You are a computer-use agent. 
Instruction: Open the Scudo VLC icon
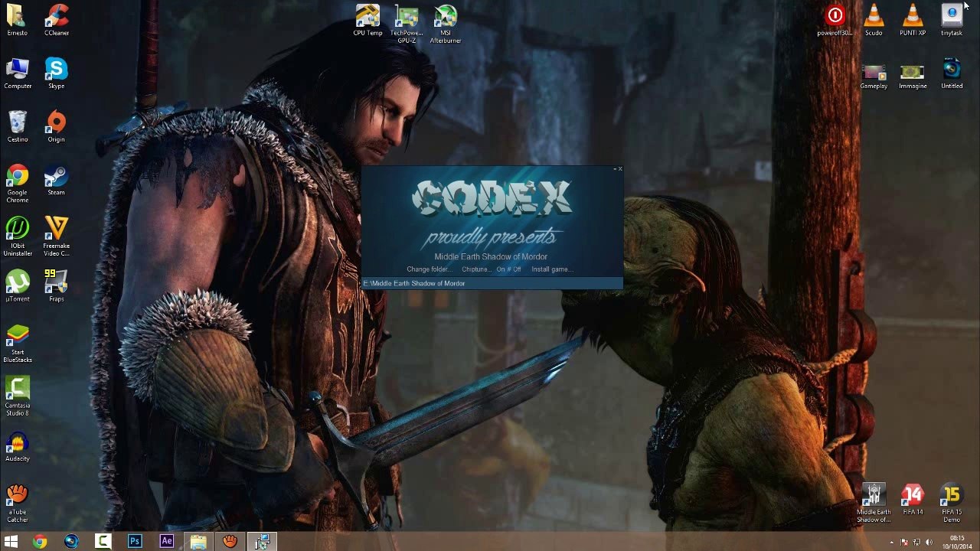coord(874,20)
